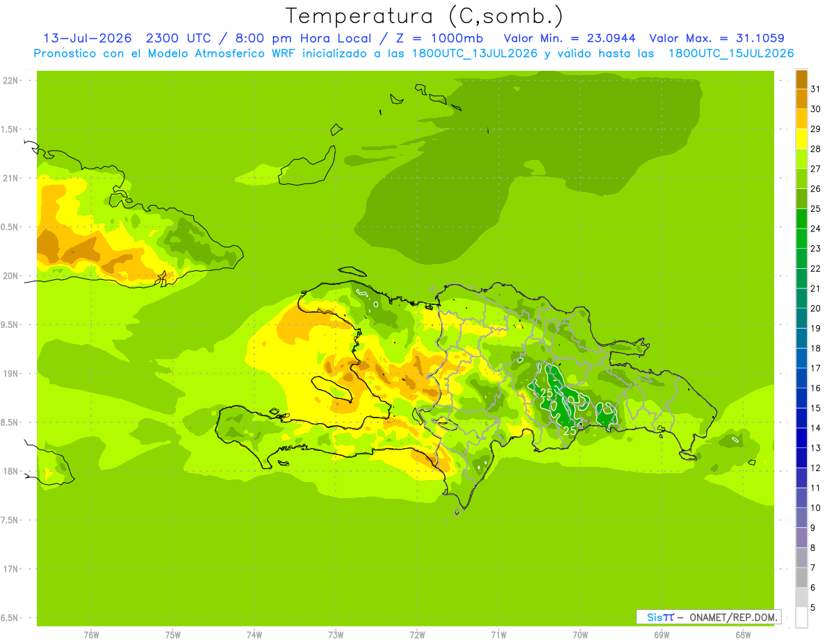Screen dimensions: 834x644
Task: Click "Valor Max. = 31.1059" text
Action: coord(717,38)
